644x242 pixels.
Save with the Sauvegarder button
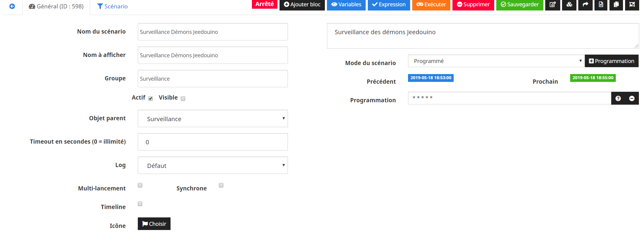point(520,4)
